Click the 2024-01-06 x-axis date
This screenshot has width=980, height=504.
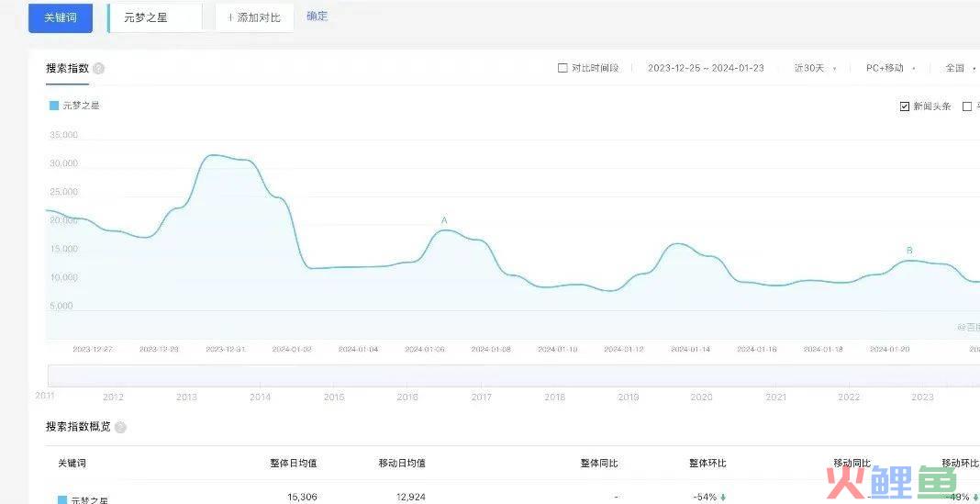point(425,350)
